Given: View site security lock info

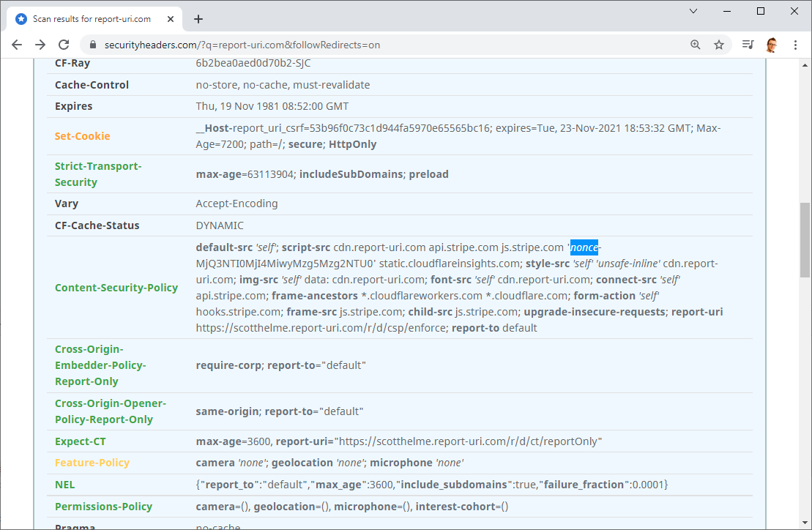Looking at the screenshot, I should pyautogui.click(x=93, y=45).
